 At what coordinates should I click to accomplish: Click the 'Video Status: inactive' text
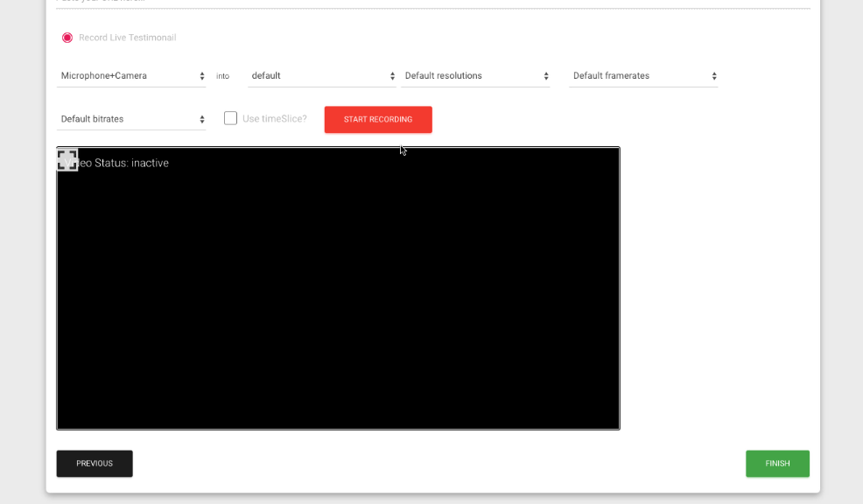tap(116, 163)
